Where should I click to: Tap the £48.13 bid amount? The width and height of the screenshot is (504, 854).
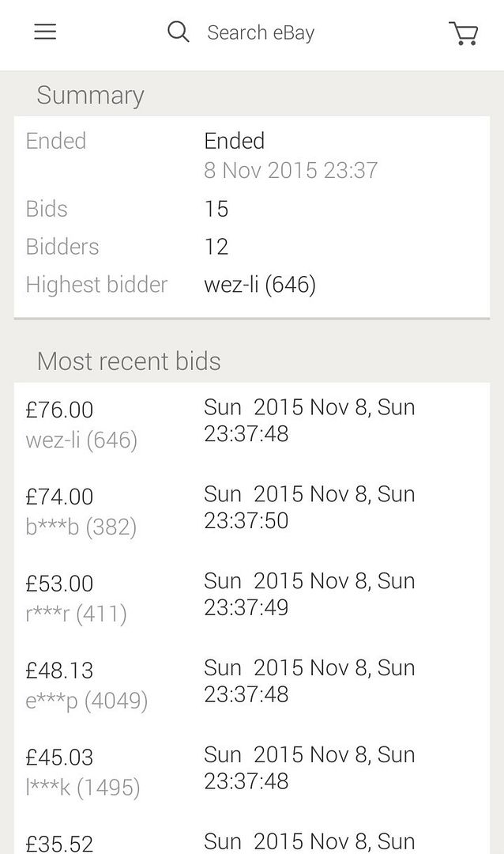coord(59,671)
